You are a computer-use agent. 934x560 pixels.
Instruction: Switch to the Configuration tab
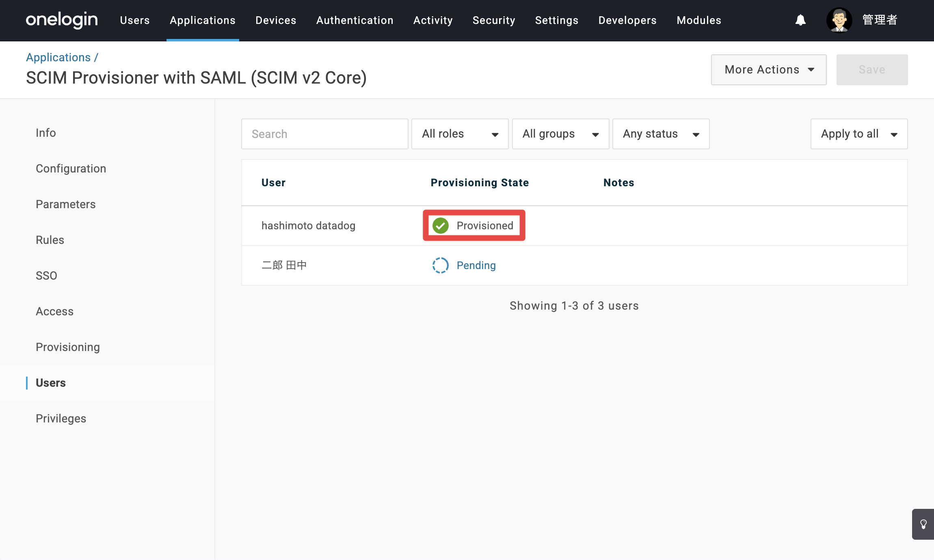[x=71, y=168]
